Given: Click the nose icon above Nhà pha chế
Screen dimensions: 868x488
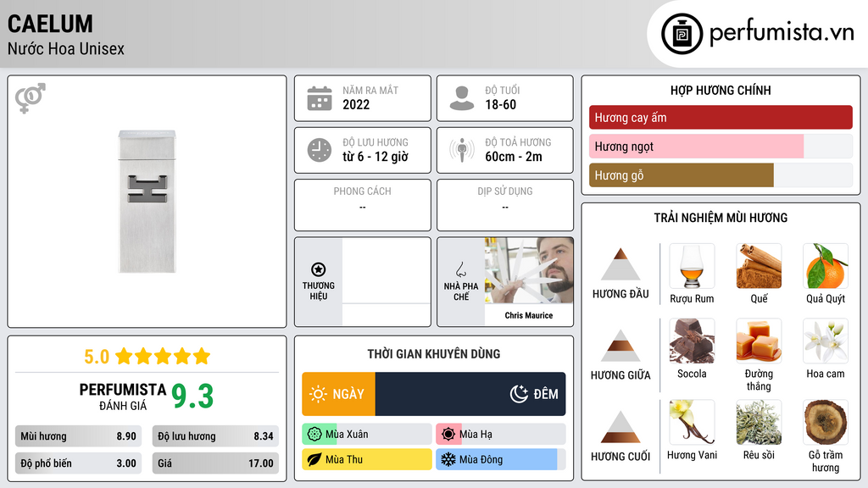Looking at the screenshot, I should [460, 269].
